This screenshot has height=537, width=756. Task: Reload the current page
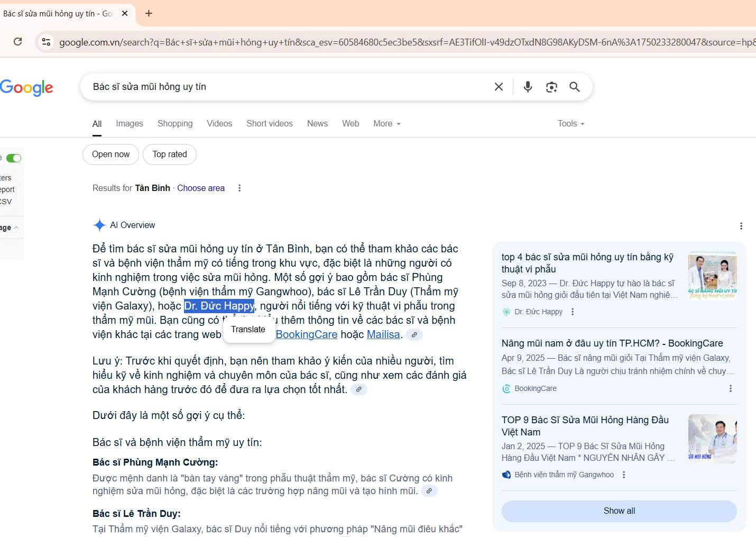coord(18,42)
